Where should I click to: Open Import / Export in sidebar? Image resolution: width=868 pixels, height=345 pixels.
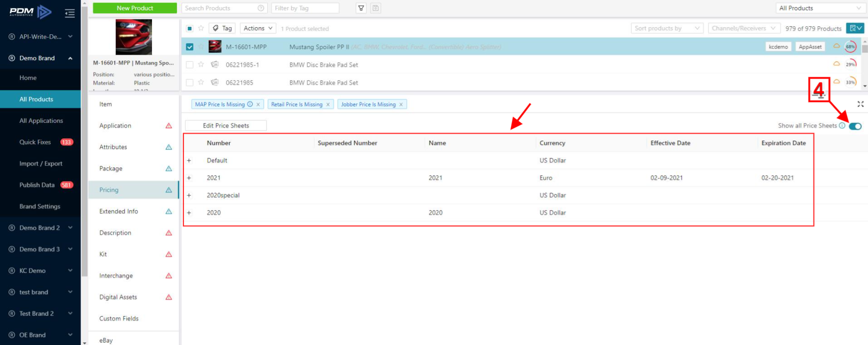[x=40, y=164]
